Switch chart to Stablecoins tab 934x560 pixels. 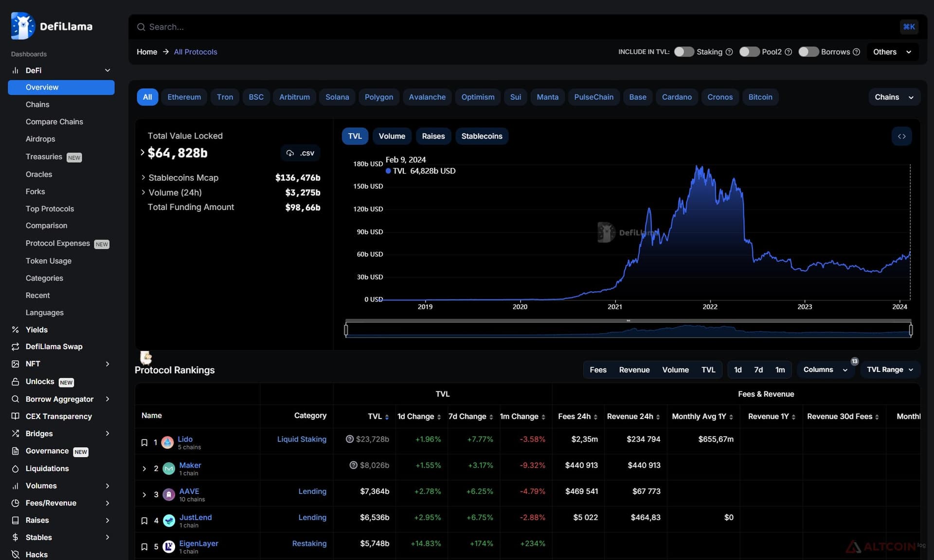tap(482, 136)
